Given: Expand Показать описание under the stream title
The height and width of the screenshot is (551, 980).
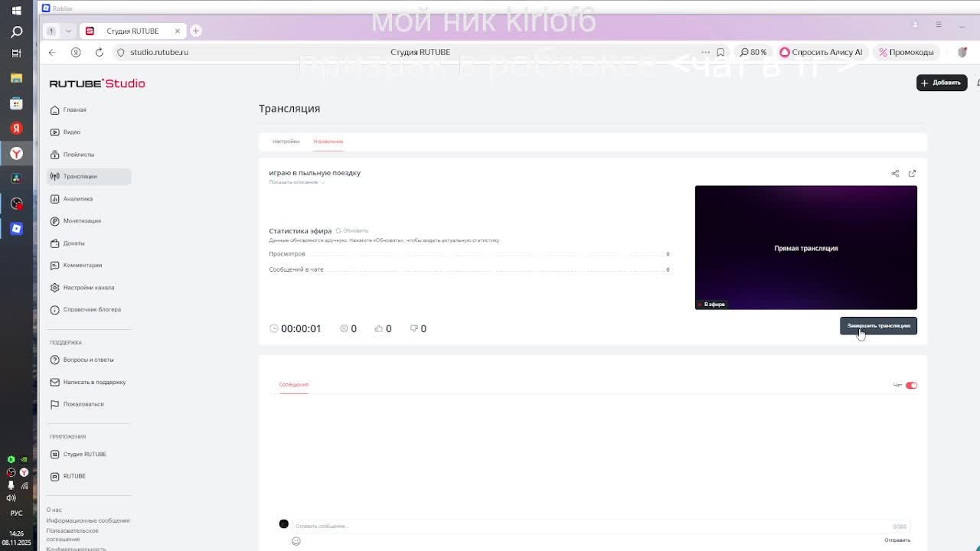Looking at the screenshot, I should pos(296,182).
